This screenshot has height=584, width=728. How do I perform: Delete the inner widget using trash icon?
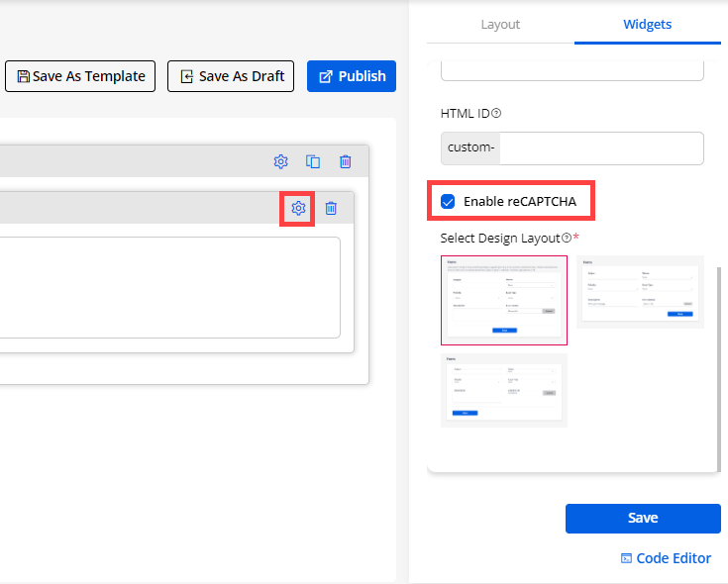point(331,208)
